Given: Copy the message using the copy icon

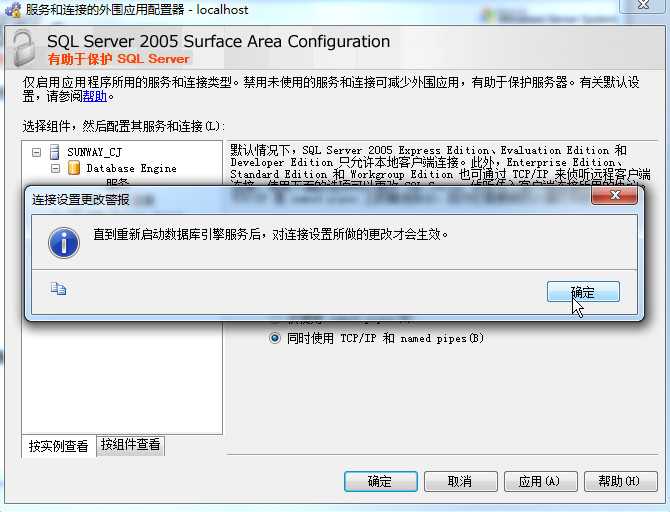Looking at the screenshot, I should (58, 289).
